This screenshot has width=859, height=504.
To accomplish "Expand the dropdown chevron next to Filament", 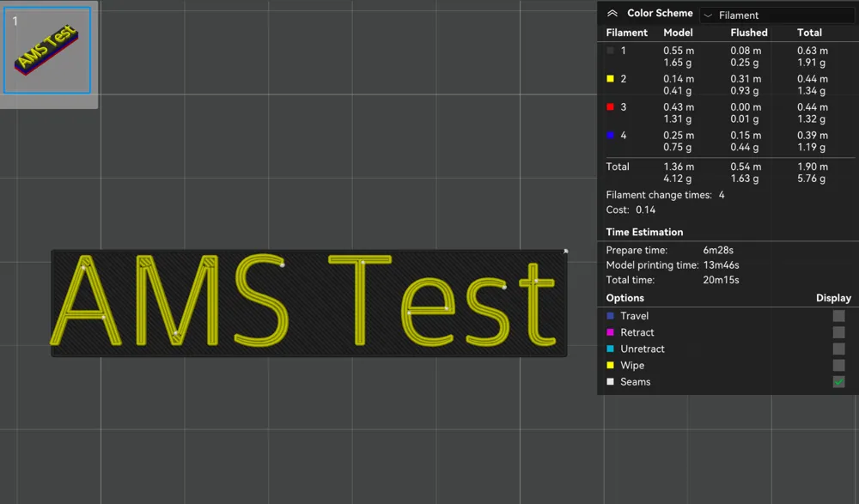I will [x=710, y=15].
